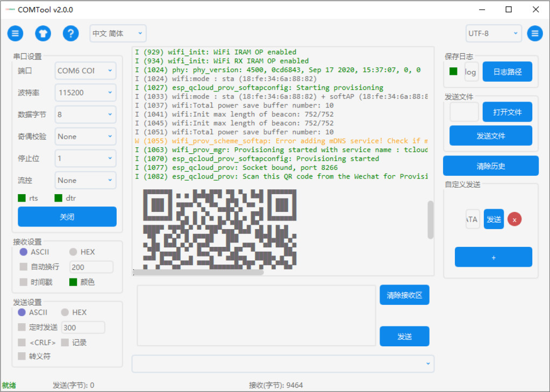
Task: Toggle the dtr checkbox
Action: coord(58,198)
